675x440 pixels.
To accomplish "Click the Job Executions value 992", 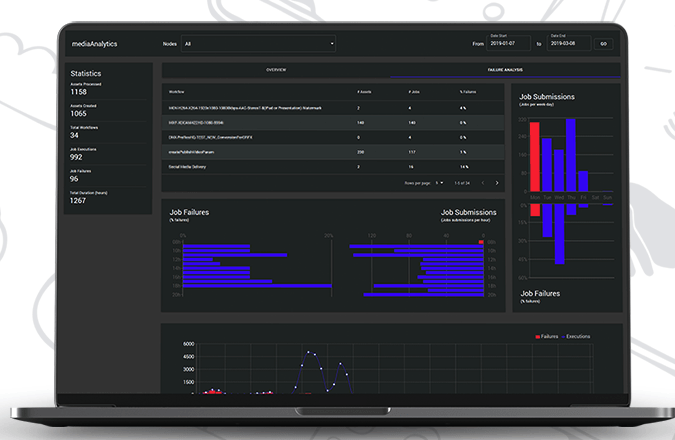I will tap(76, 157).
